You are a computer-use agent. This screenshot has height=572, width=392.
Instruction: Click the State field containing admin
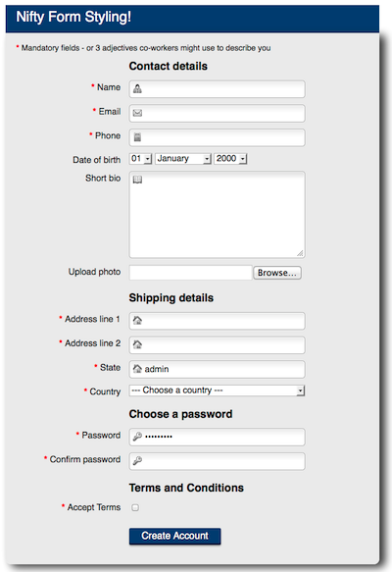tap(218, 369)
